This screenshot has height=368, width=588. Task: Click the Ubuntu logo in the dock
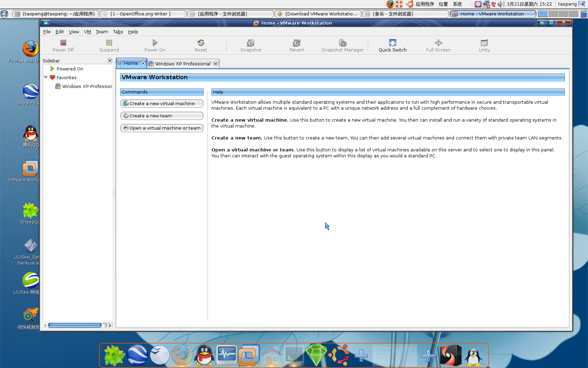click(339, 355)
